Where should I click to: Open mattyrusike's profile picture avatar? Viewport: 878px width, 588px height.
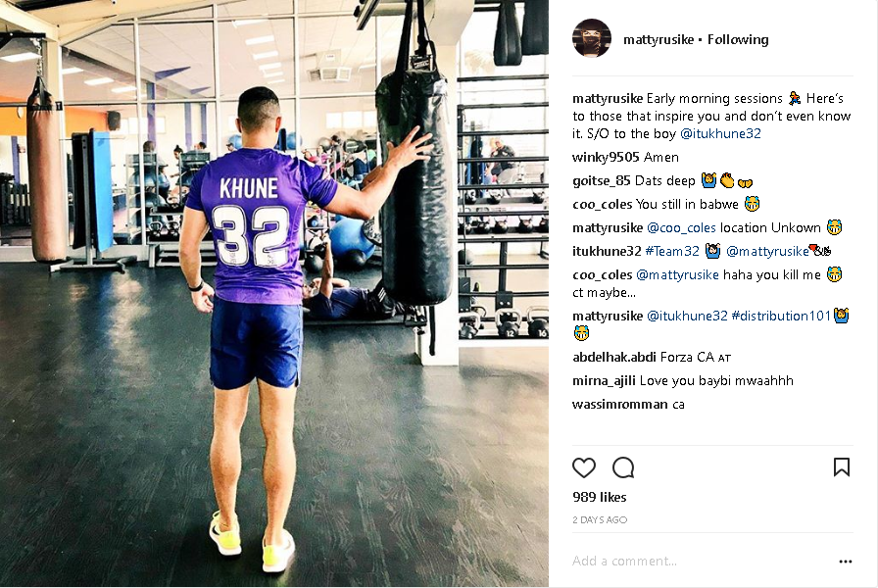point(591,38)
